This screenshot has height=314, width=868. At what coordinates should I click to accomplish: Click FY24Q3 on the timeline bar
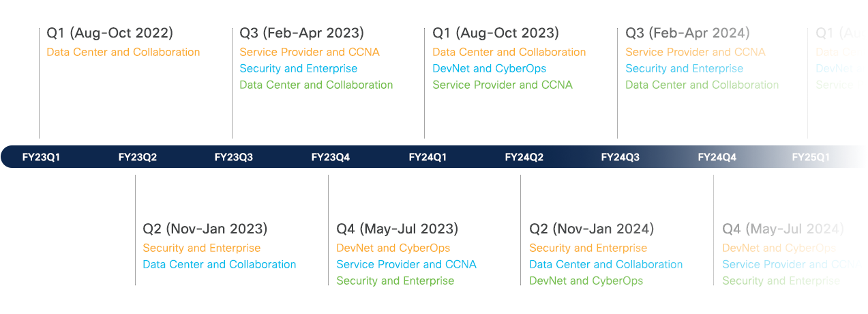tap(620, 157)
